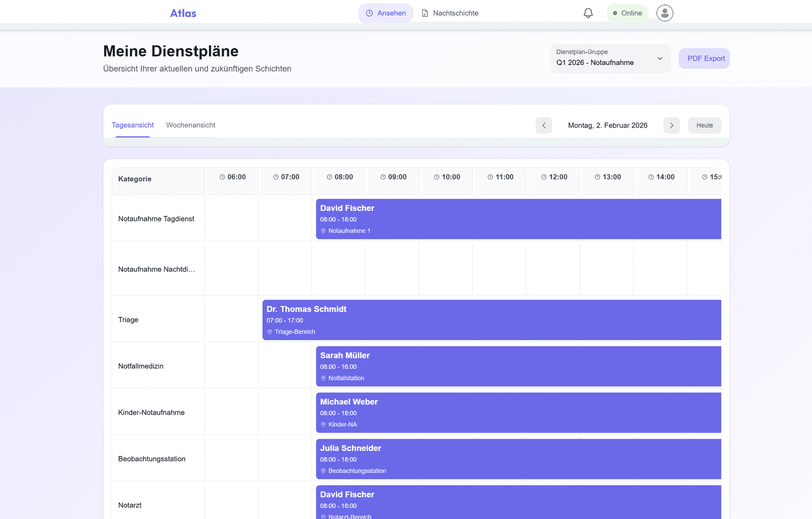Go to next day with right chevron
The width and height of the screenshot is (812, 519).
tap(672, 126)
